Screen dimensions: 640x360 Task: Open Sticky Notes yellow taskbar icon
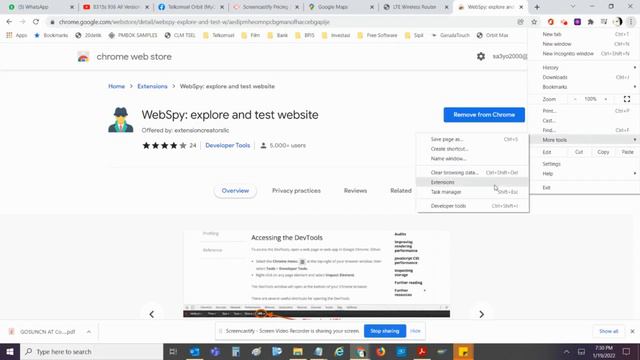click(x=463, y=351)
